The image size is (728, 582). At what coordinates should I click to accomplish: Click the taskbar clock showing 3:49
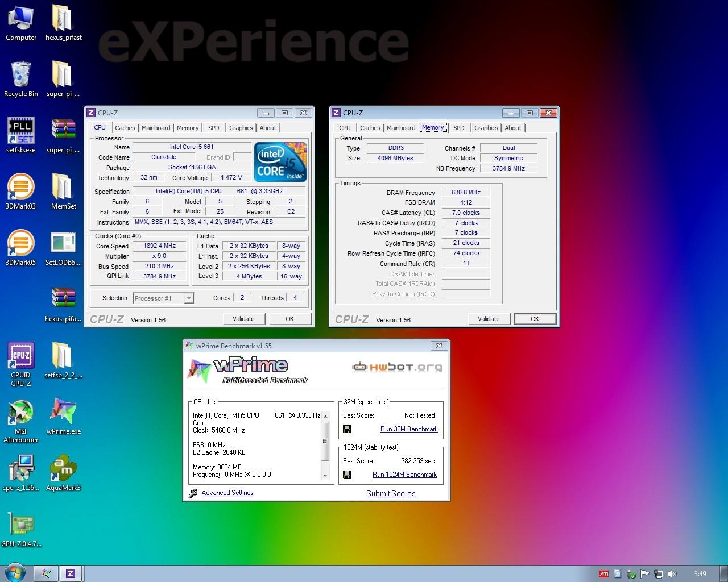(700, 574)
